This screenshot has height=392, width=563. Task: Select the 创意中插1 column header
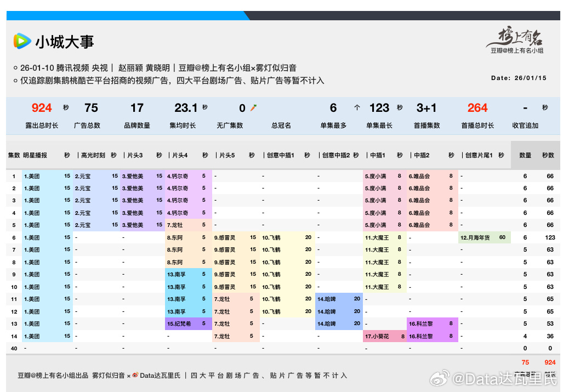point(281,155)
